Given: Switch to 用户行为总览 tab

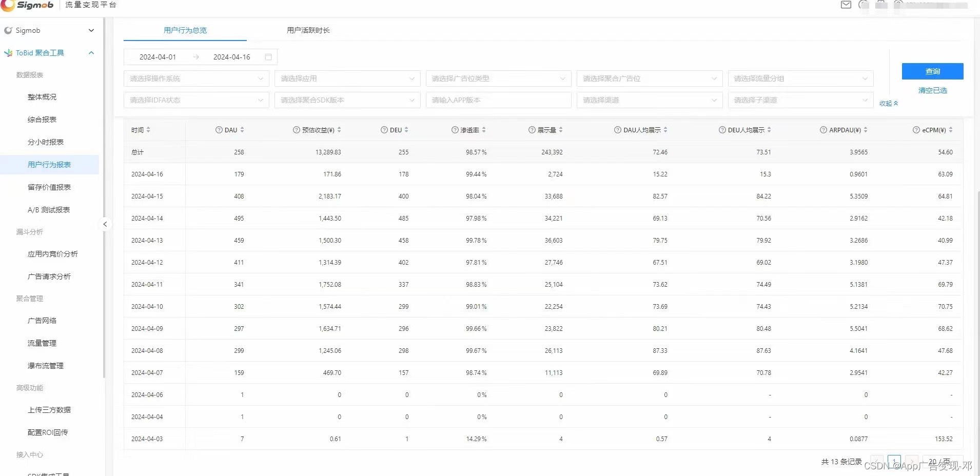Looking at the screenshot, I should 185,30.
